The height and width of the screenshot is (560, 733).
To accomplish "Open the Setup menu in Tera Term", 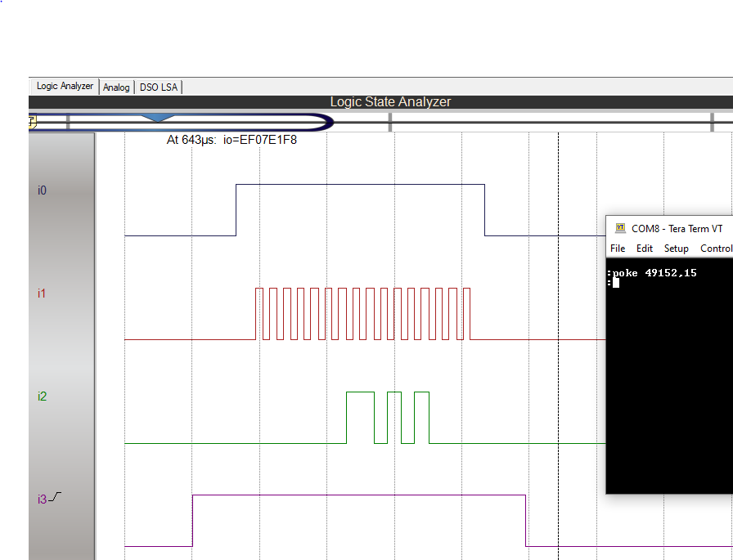I will click(x=676, y=249).
